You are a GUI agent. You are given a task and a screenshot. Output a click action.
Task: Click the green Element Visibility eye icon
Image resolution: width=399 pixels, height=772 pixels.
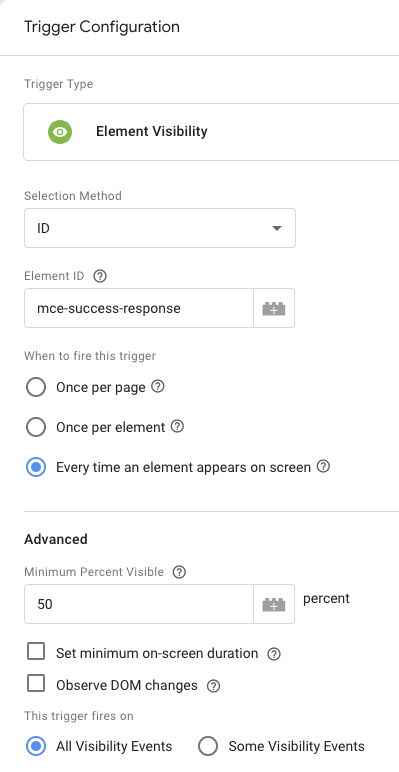[x=60, y=132]
